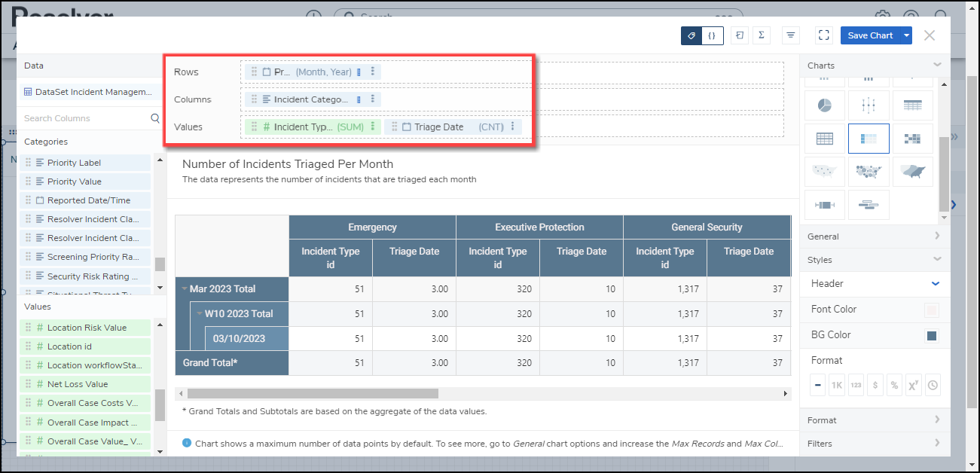The image size is (980, 473).
Task: Enter fullscreen mode with expand icon
Action: [823, 35]
